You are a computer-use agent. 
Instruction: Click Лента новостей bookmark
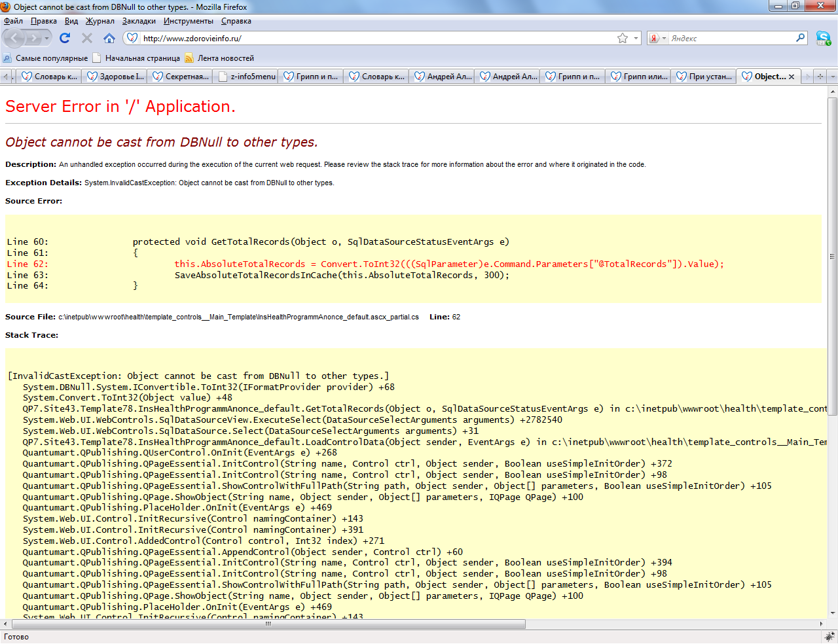coord(219,58)
